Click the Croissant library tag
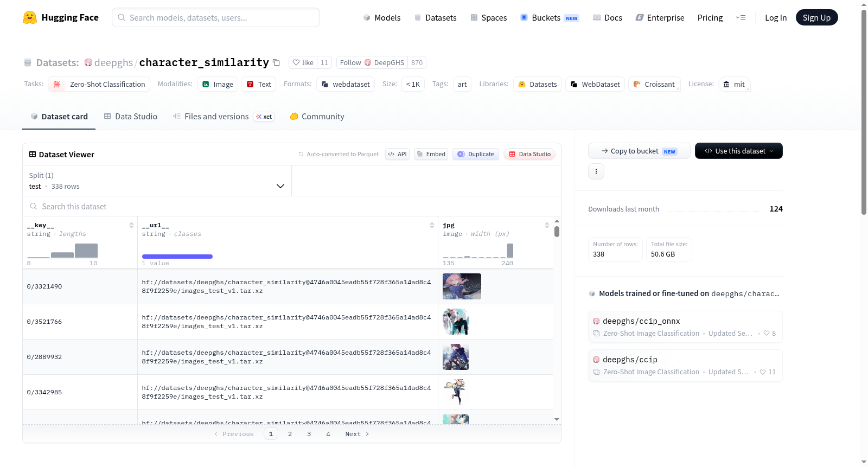Viewport: 868px width, 467px height. pos(654,84)
